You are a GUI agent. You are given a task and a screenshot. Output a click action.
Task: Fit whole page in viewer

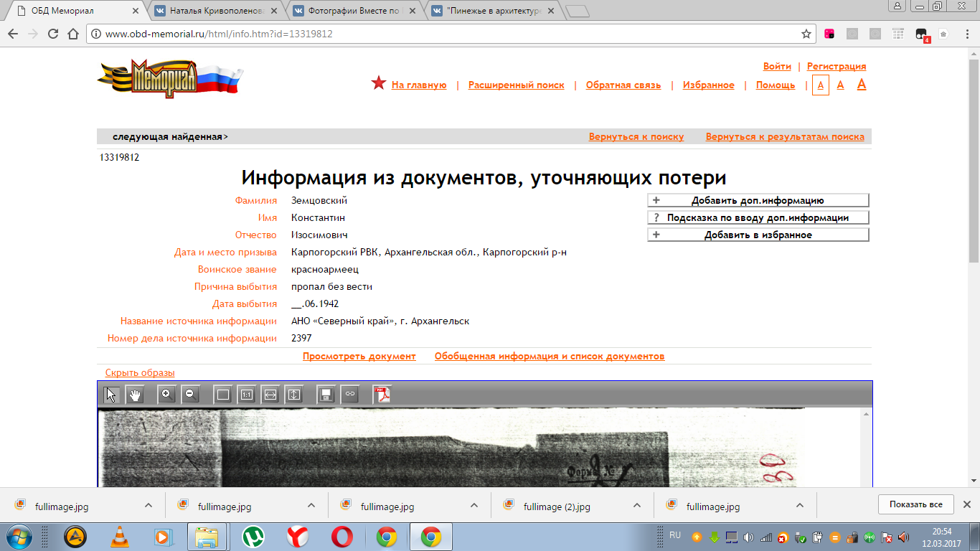point(222,395)
